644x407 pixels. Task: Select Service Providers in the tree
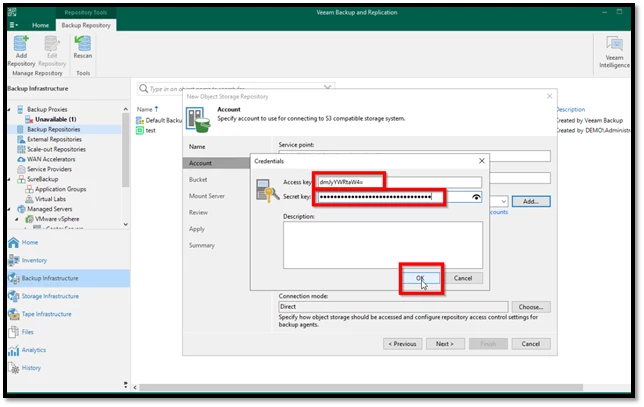click(x=49, y=169)
